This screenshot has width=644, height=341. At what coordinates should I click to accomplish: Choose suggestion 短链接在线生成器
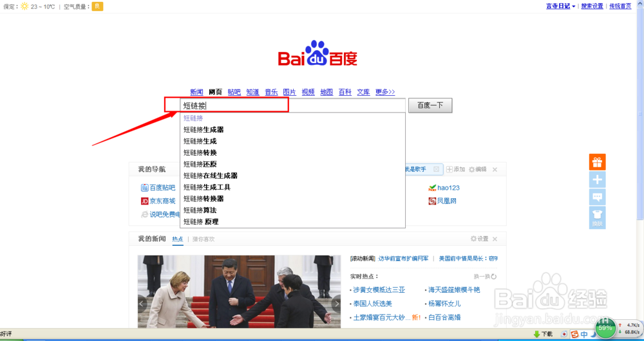point(292,176)
